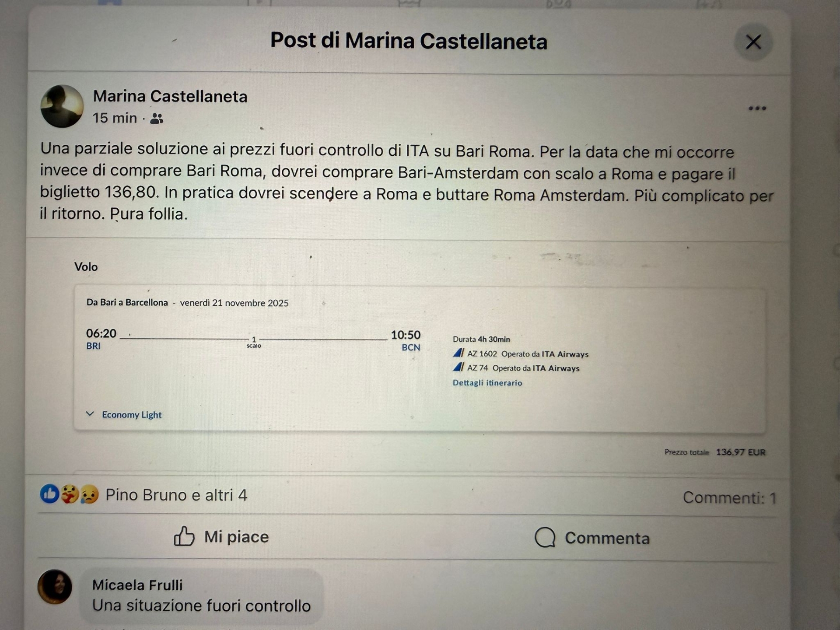Click the friends audience icon
Viewport: 840px width, 630px height.
157,118
